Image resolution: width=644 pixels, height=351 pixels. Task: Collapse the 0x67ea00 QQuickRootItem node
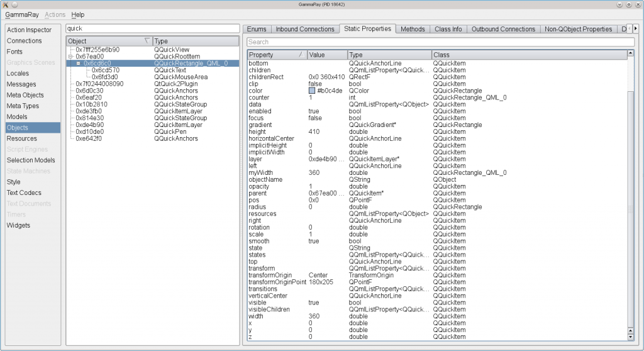tap(70, 57)
